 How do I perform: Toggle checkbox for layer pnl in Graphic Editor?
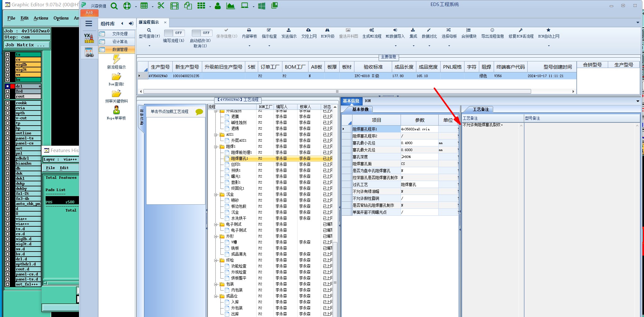click(x=8, y=153)
